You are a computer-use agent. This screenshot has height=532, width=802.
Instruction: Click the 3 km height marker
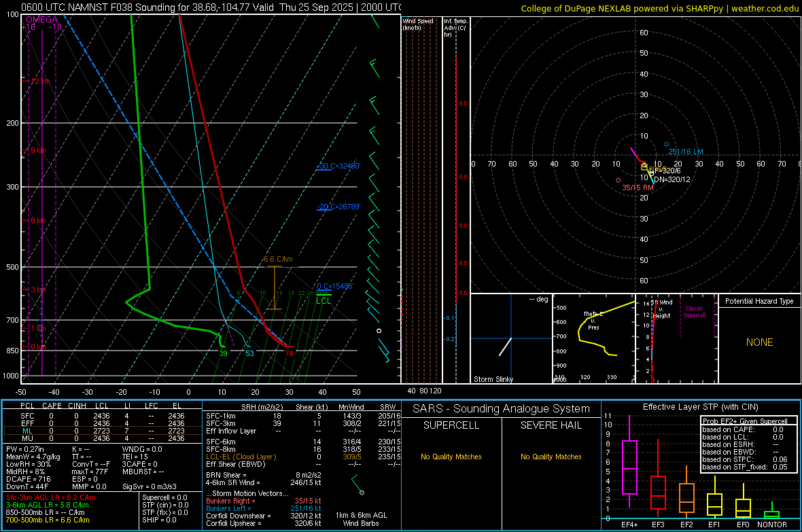[38, 290]
